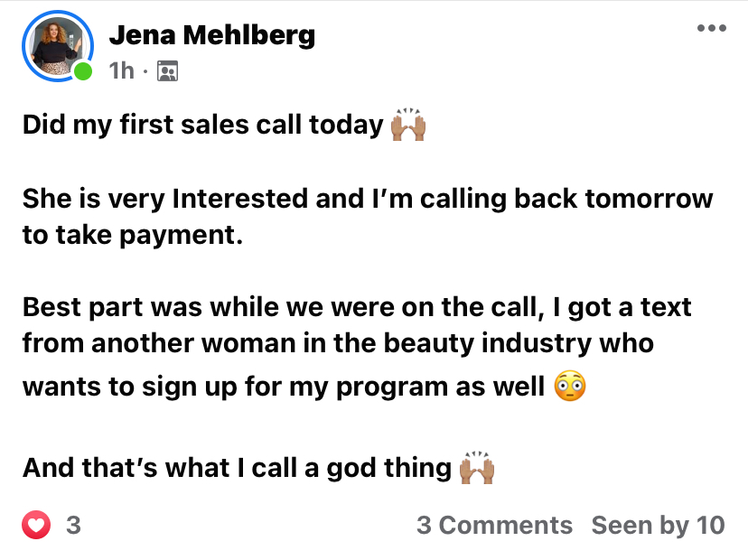View the reaction count of 3

click(x=74, y=525)
